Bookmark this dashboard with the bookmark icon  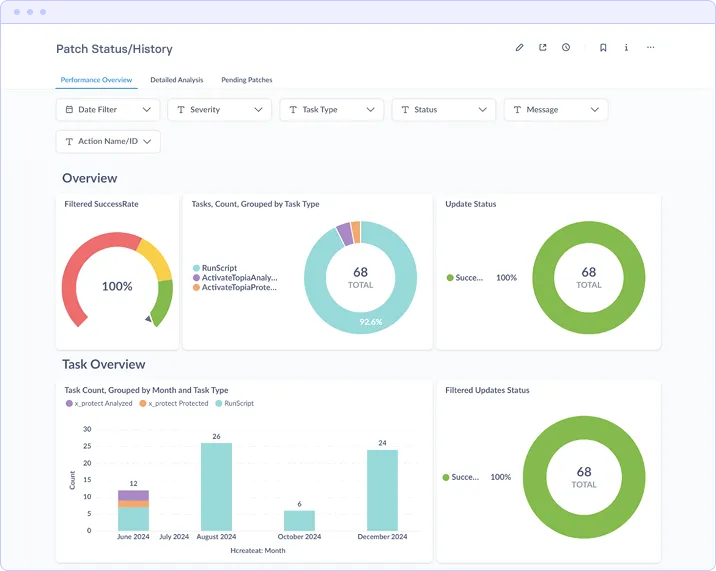pyautogui.click(x=603, y=48)
